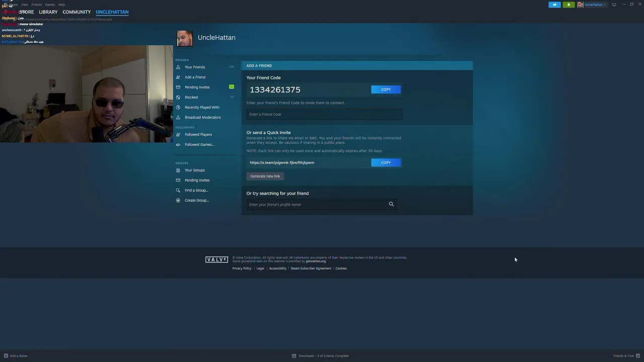Go to the LIBRARY tab
644x362 pixels.
(x=48, y=12)
